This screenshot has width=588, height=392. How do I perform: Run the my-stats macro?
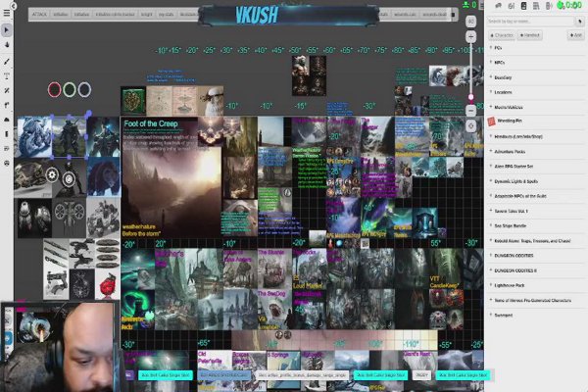click(167, 15)
